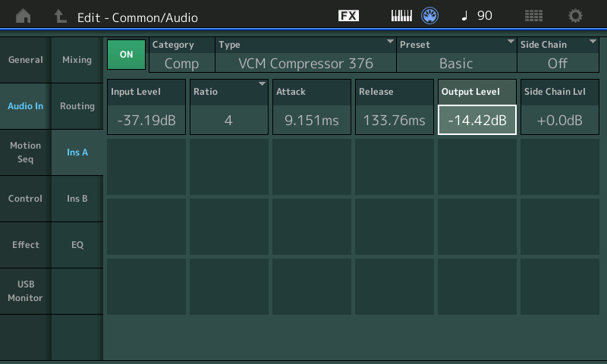Image resolution: width=607 pixels, height=364 pixels.
Task: Select the Category Comp button
Action: 181,55
